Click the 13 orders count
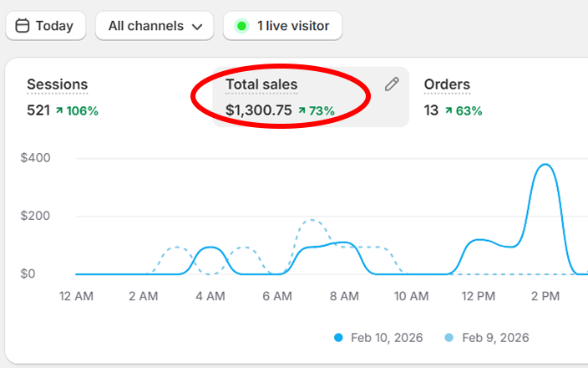Viewport: 588px width, 368px height. pyautogui.click(x=431, y=110)
